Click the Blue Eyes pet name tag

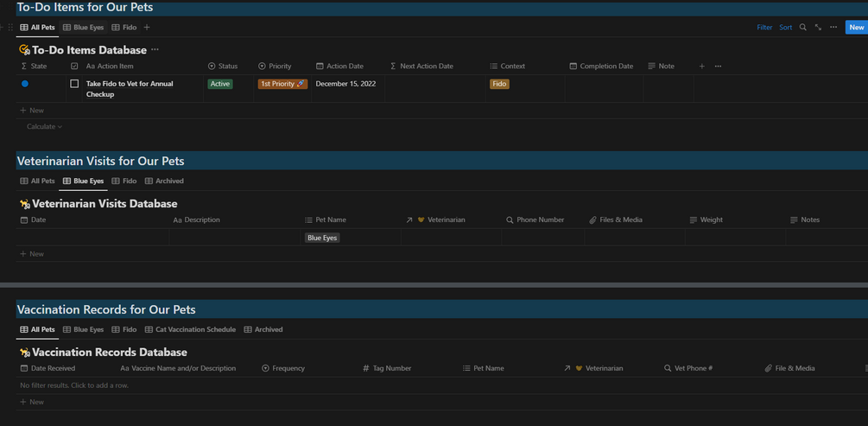pyautogui.click(x=322, y=238)
